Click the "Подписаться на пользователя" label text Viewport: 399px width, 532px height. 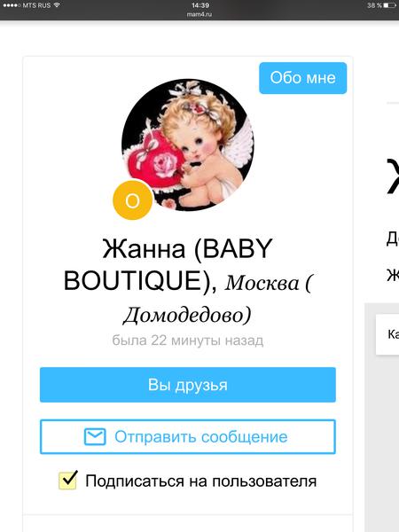click(201, 481)
